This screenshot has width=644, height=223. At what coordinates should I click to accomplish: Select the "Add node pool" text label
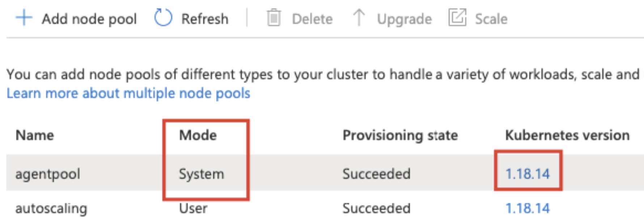pos(89,19)
